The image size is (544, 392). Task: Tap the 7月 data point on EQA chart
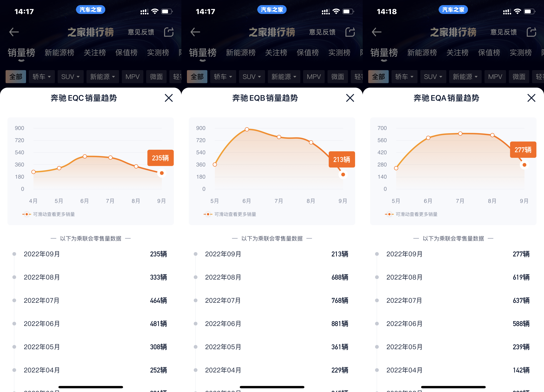pos(460,133)
